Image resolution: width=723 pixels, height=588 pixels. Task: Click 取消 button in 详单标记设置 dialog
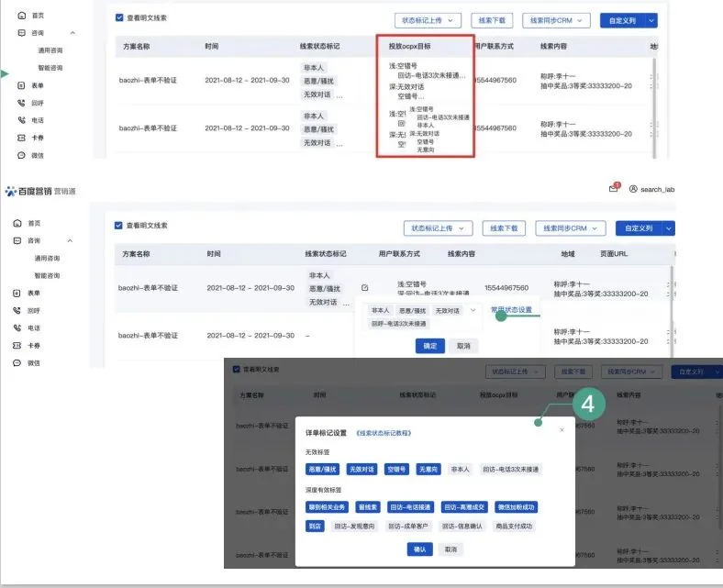tap(450, 549)
